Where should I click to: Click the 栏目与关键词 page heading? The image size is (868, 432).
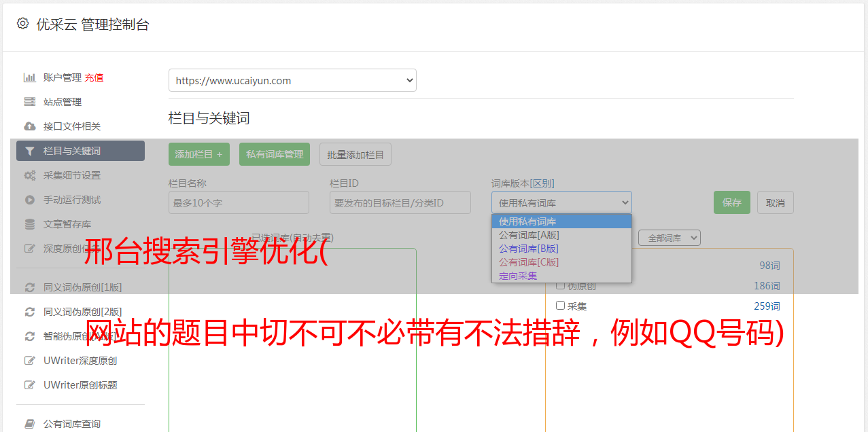[209, 118]
